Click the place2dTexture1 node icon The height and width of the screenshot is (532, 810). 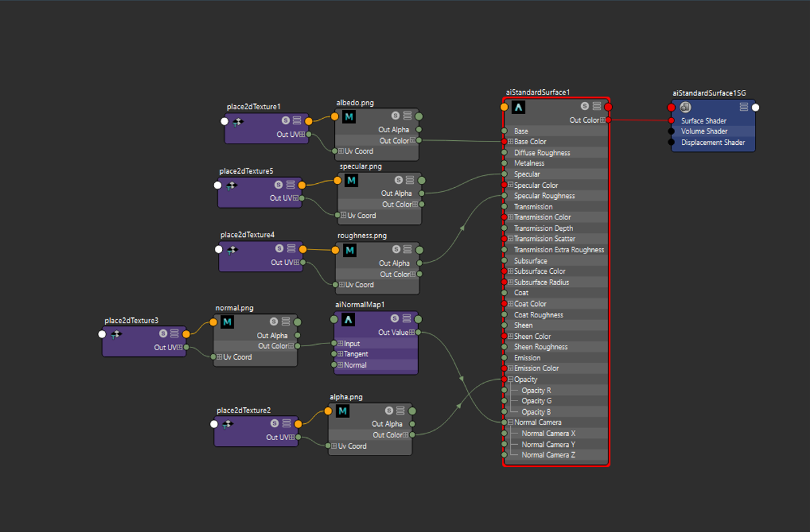click(x=238, y=122)
